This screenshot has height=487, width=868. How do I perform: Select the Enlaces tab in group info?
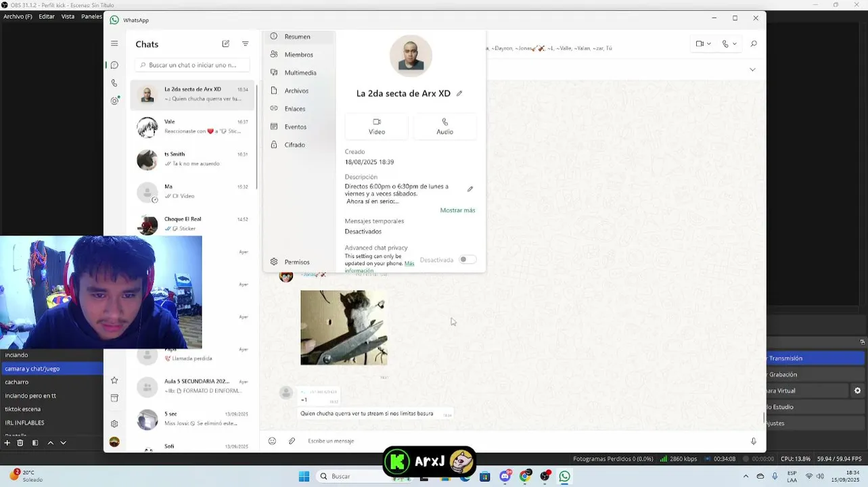coord(299,109)
